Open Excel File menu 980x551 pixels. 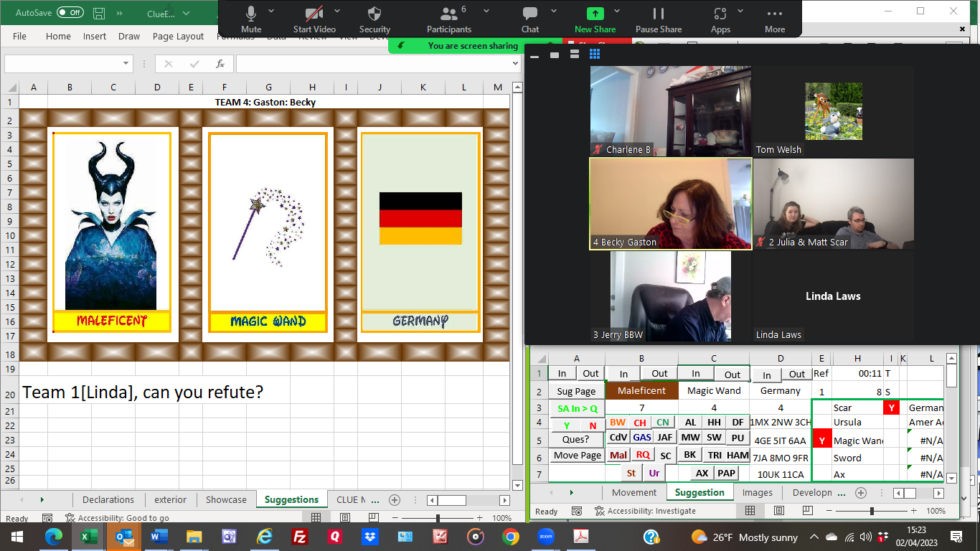click(x=19, y=36)
